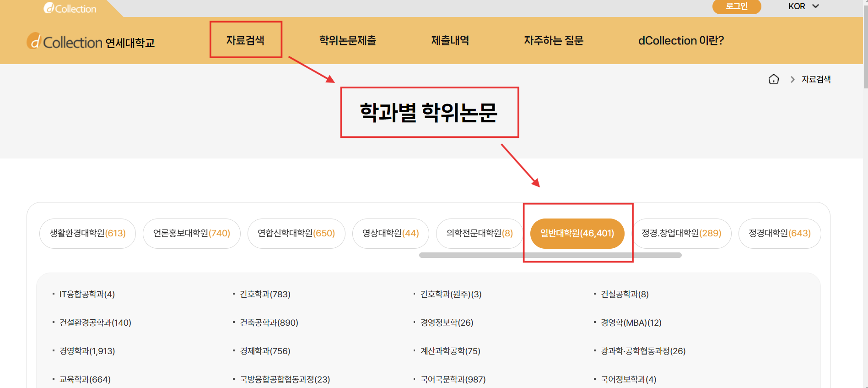Open the KOR language dropdown
Screen dimensions: 868x388
coord(803,6)
